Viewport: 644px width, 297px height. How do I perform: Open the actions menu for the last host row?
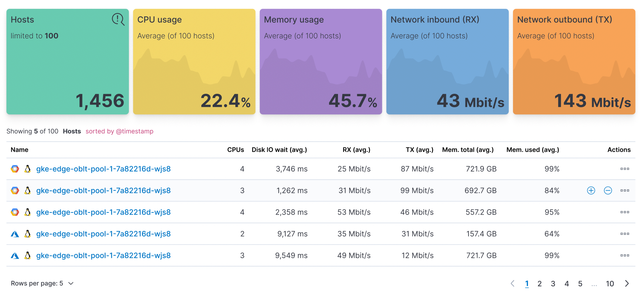point(624,255)
